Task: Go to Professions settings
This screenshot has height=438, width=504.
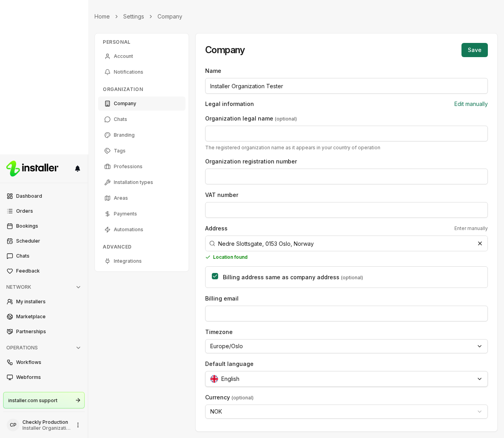Action: [142, 167]
